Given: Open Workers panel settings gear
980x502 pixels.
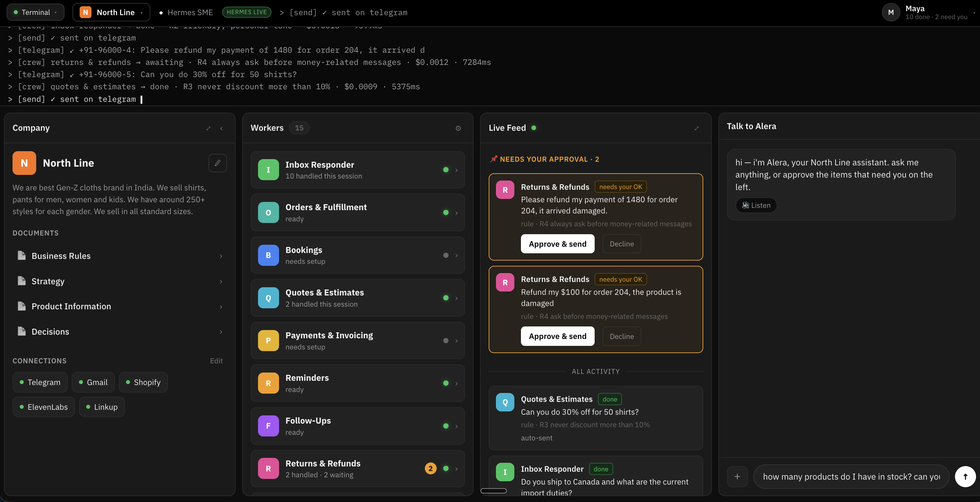Looking at the screenshot, I should [458, 128].
